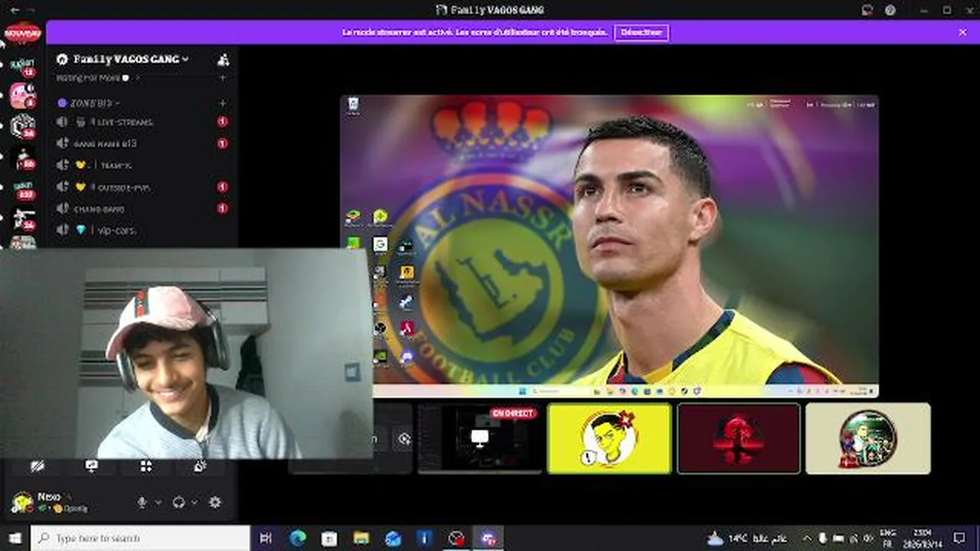Open Microsoft Store from the taskbar

pos(329,538)
